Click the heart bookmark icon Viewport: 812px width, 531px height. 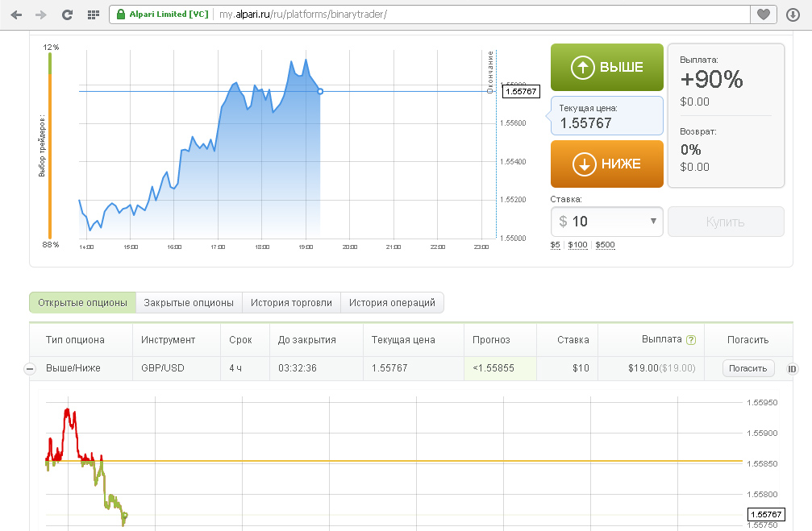click(x=763, y=15)
